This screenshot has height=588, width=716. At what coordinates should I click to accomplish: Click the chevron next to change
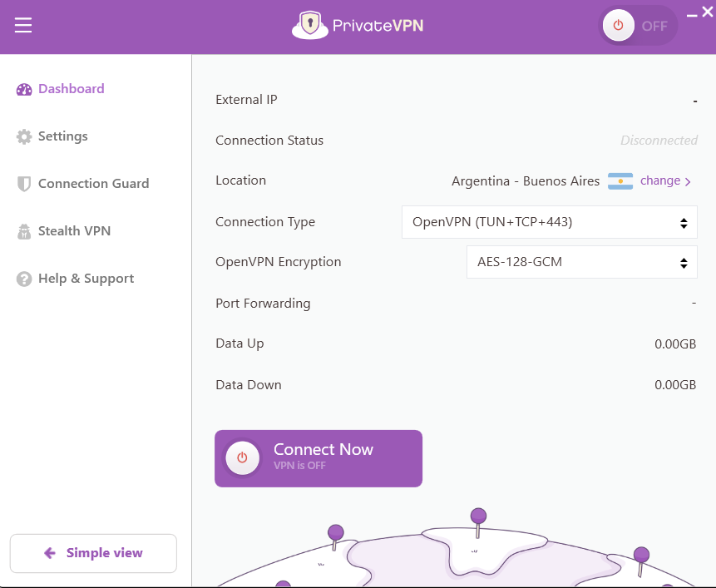[x=688, y=182]
